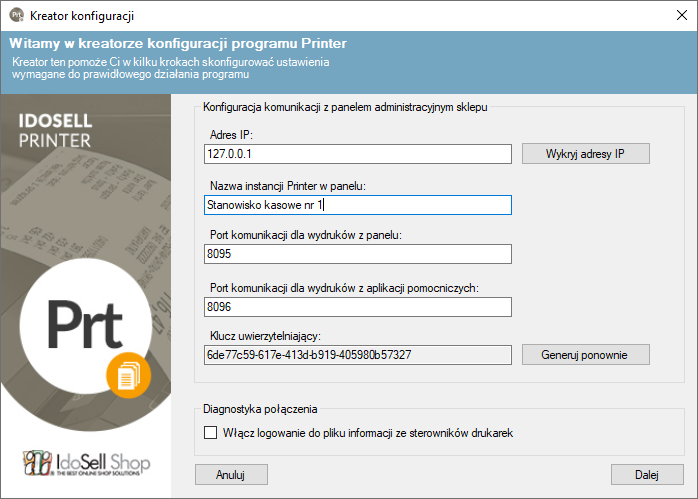Select the panel printouts port field 8095
Viewport: 698px width, 499px height.
pos(356,255)
